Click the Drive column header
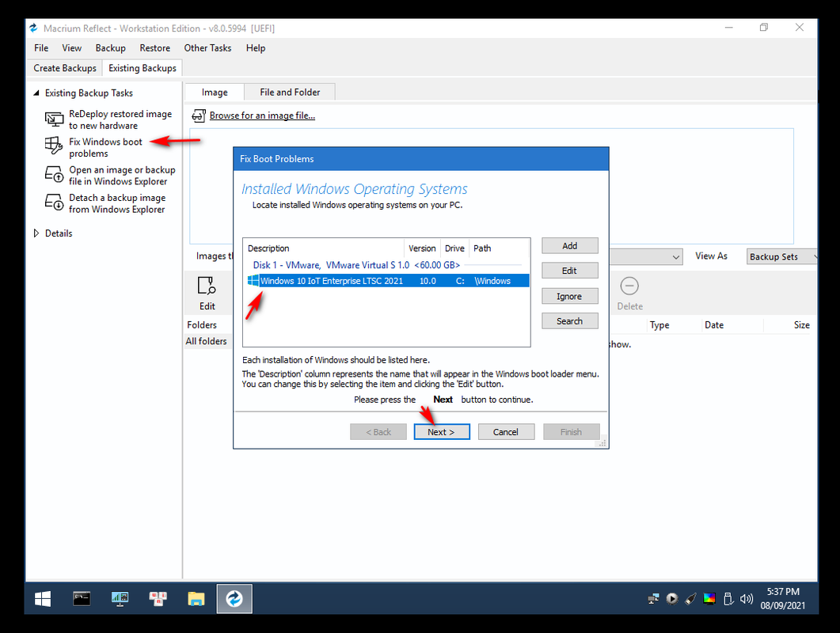The image size is (840, 633). coord(454,248)
